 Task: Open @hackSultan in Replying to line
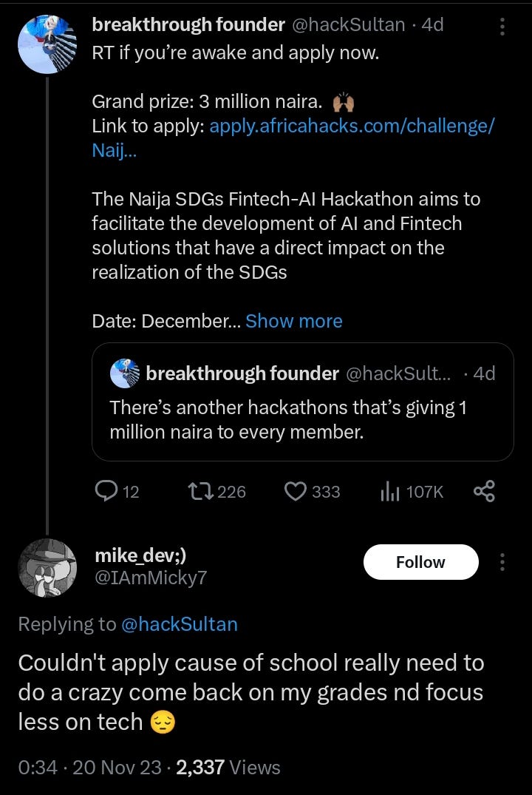[179, 624]
